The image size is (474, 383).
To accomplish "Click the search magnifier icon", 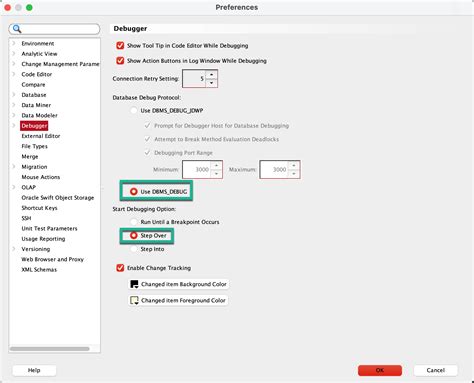I will (x=17, y=29).
